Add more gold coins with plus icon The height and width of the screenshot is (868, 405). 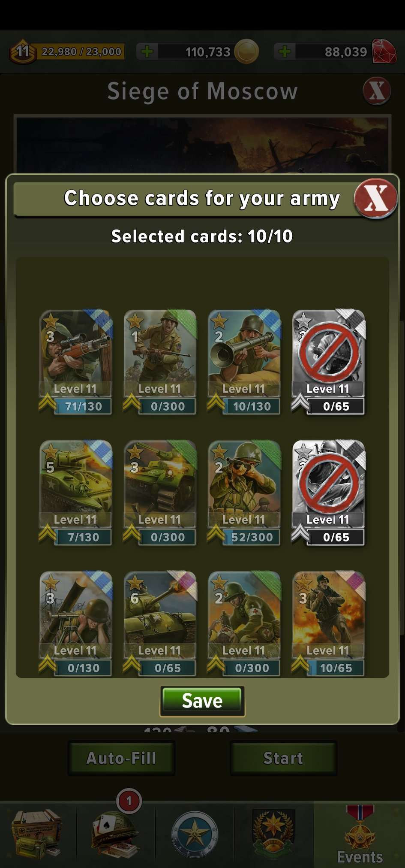click(147, 52)
